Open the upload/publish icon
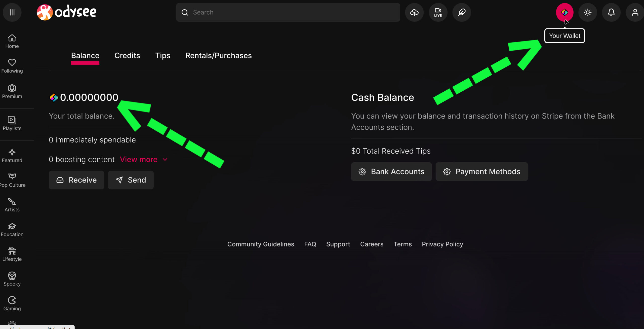The height and width of the screenshot is (329, 644). click(415, 12)
